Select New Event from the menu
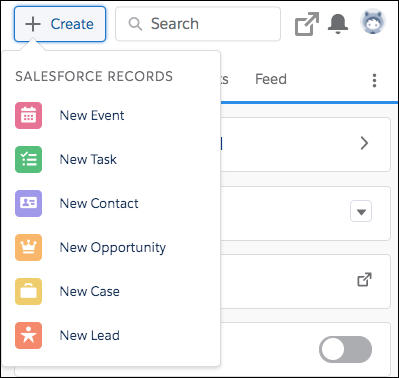 point(92,115)
